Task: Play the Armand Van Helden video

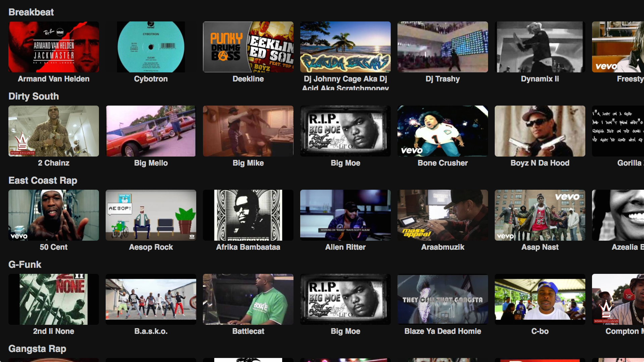Action: pyautogui.click(x=53, y=47)
